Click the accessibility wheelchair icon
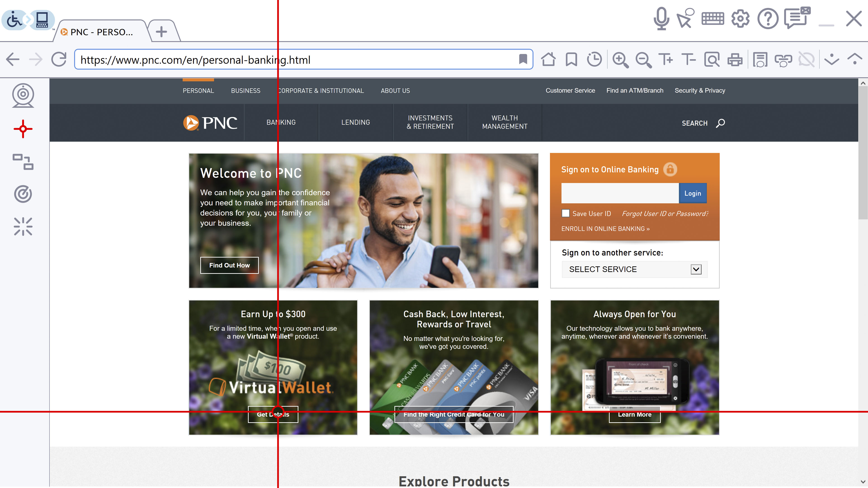Image resolution: width=868 pixels, height=488 pixels. [14, 20]
